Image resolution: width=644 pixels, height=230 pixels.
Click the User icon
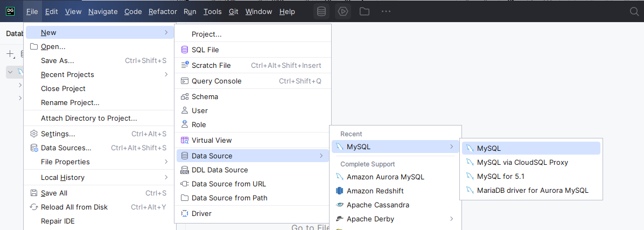(x=185, y=111)
